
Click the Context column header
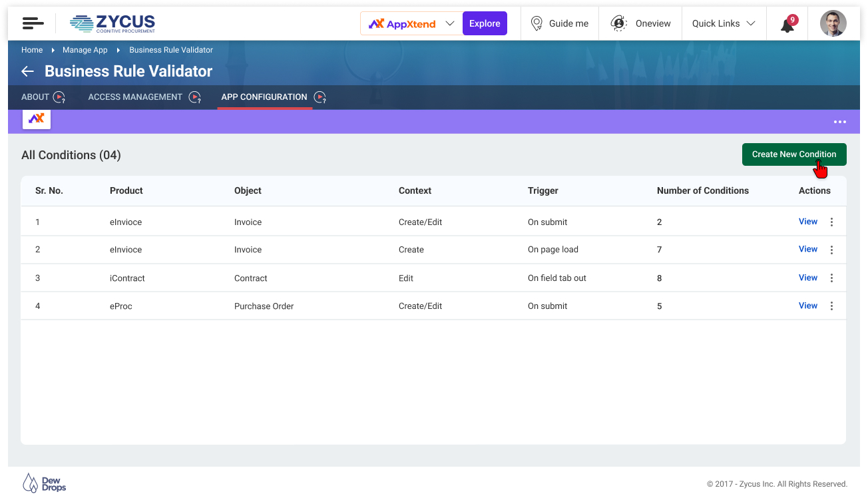coord(415,190)
